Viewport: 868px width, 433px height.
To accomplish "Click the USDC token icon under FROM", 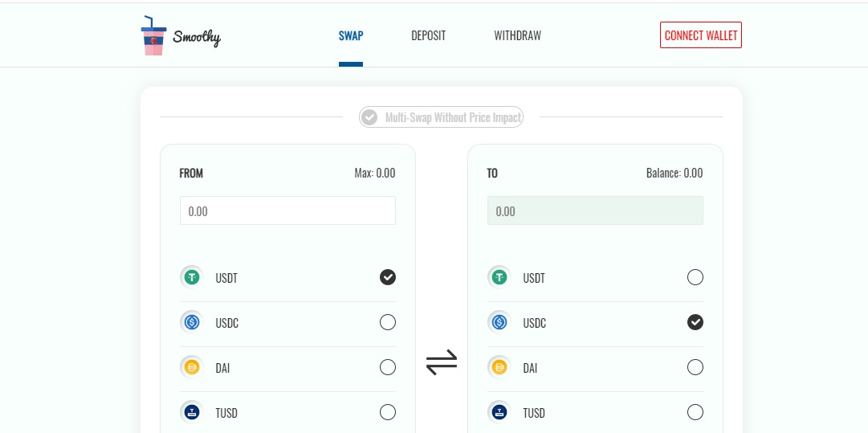I will click(192, 322).
